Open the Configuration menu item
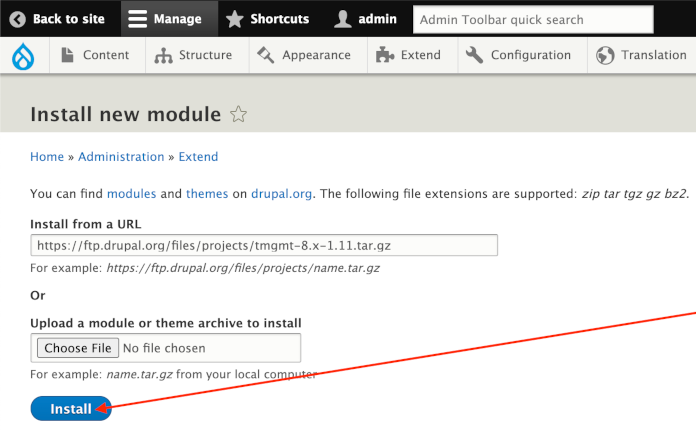Screen dimensions: 696x432 530,55
